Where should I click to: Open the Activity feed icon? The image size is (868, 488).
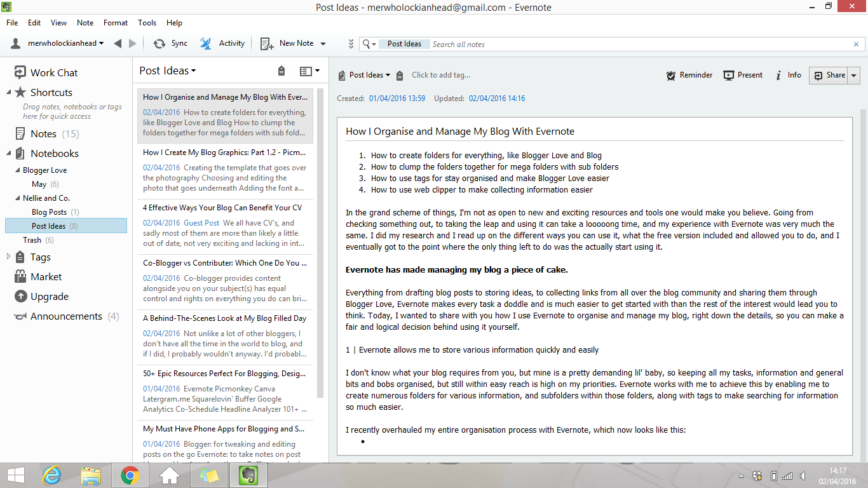(x=206, y=43)
